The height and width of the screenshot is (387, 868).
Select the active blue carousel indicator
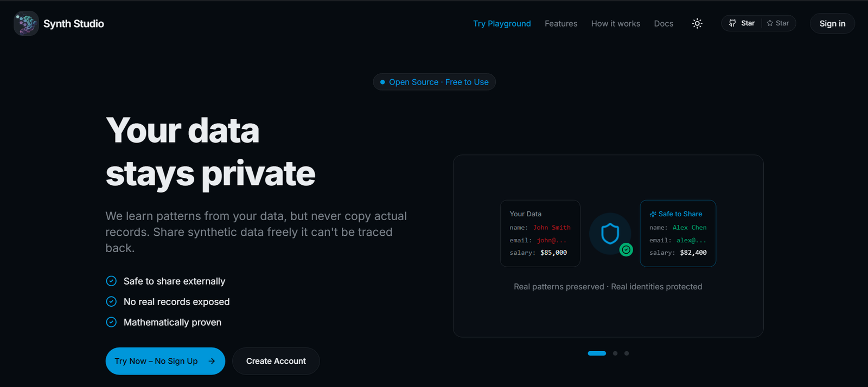[x=597, y=353]
